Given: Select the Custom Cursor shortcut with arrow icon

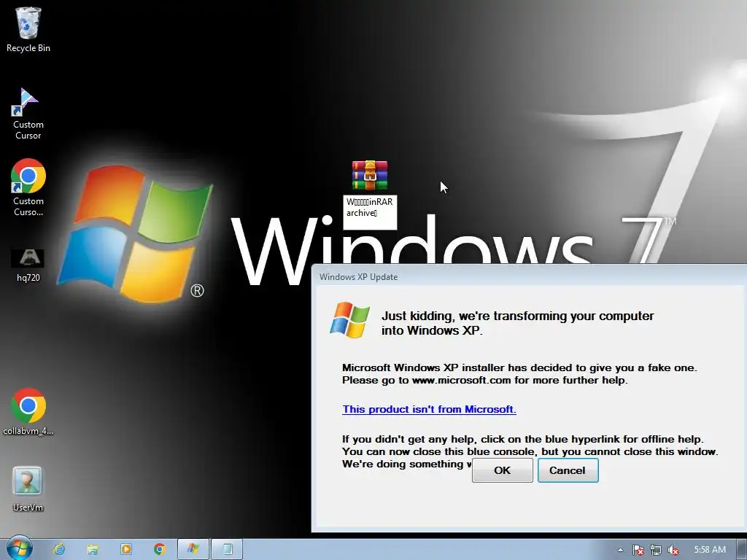Looking at the screenshot, I should click(28, 114).
